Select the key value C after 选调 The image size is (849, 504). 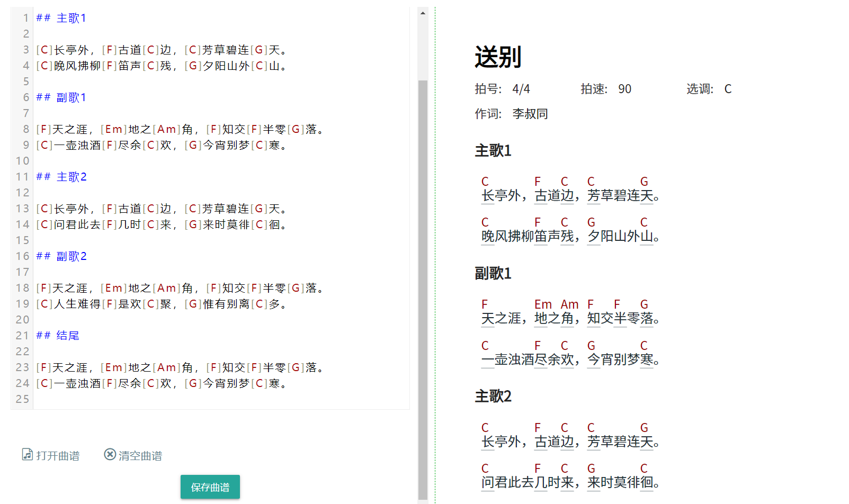[x=728, y=88]
